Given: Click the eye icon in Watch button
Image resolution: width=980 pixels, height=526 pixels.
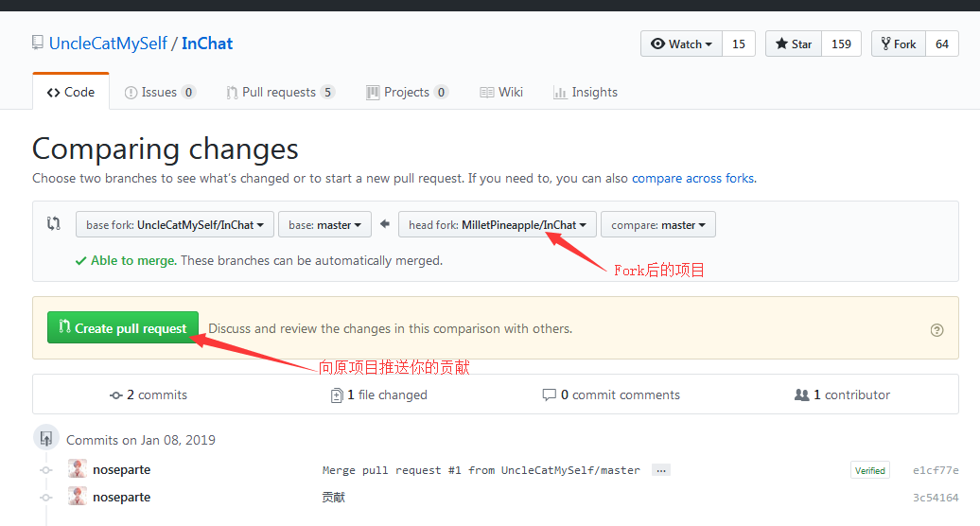Looking at the screenshot, I should coord(657,44).
